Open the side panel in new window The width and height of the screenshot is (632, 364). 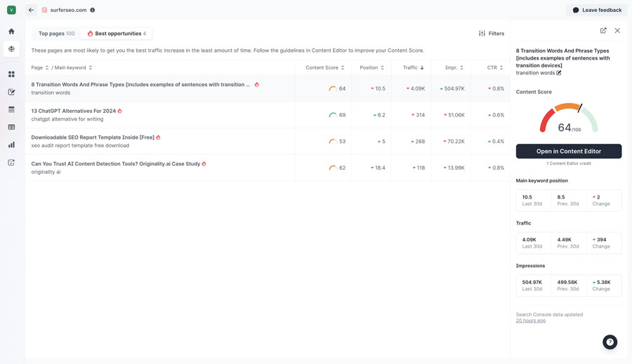point(603,31)
